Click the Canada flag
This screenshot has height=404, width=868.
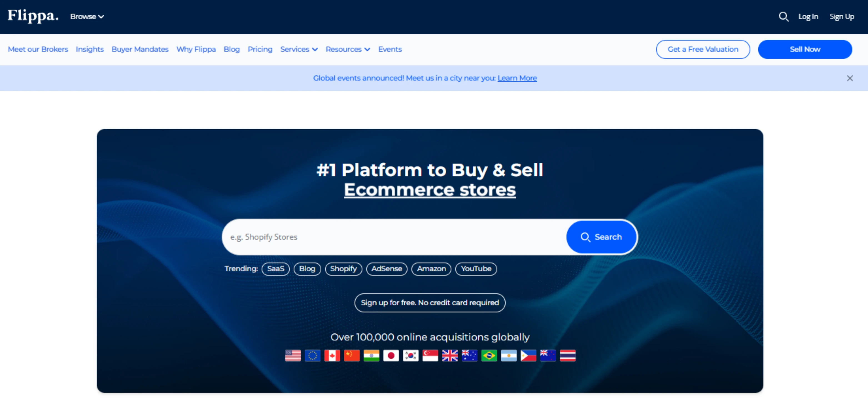[x=332, y=355]
